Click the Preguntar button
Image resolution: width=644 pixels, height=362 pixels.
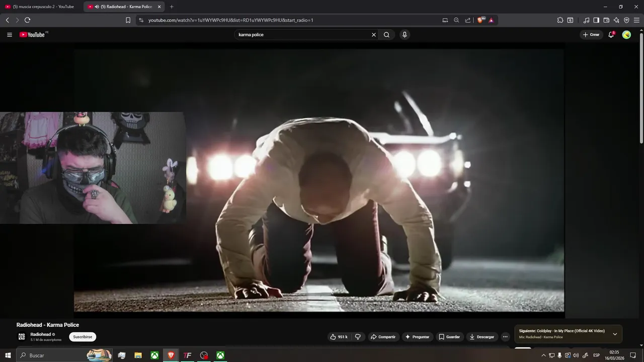[x=417, y=337]
